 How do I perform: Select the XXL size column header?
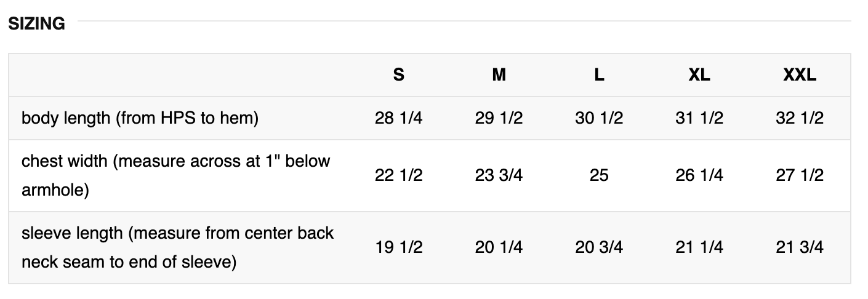(799, 75)
